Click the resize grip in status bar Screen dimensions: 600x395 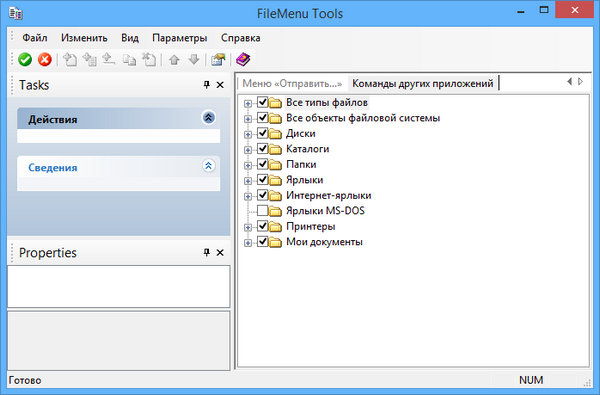pos(587,382)
